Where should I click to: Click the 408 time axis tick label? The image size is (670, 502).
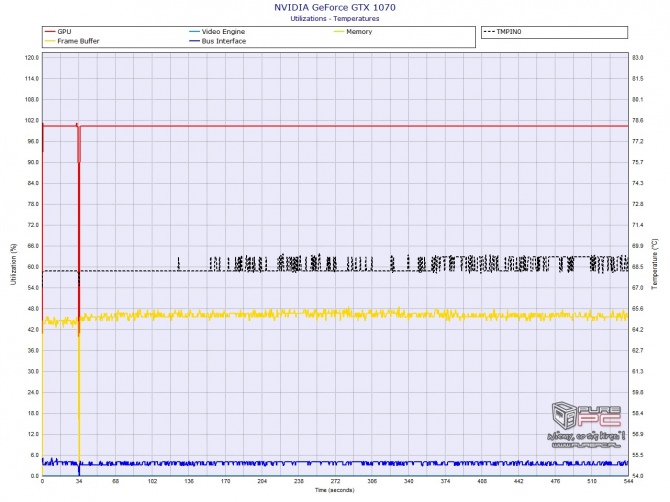(482, 481)
